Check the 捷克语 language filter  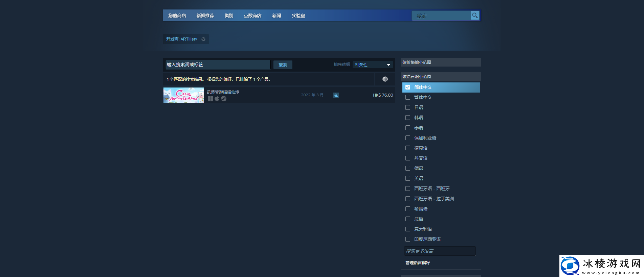tap(408, 148)
